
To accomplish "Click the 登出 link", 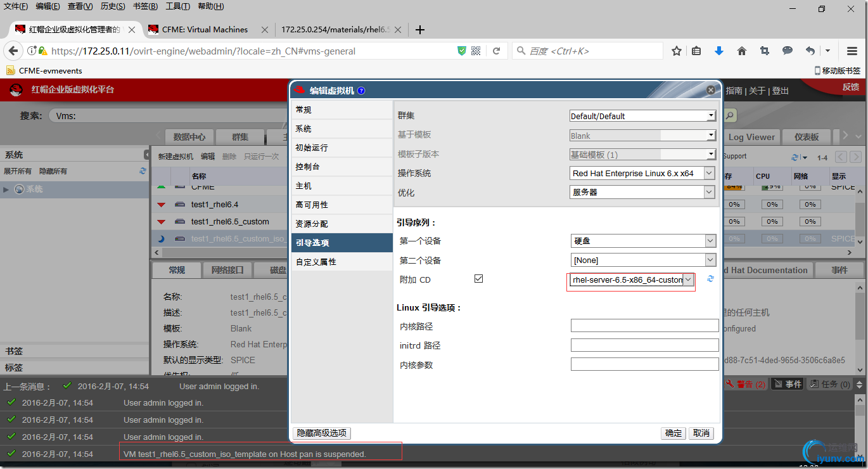I will click(781, 91).
